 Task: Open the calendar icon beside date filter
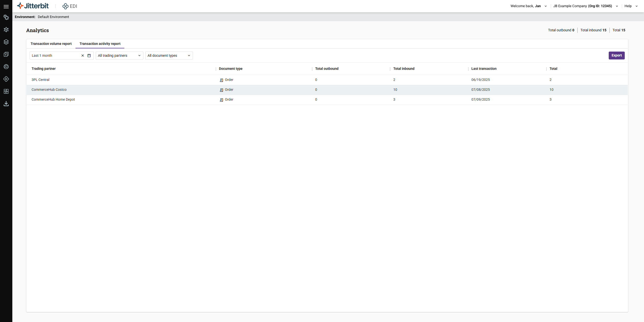89,55
